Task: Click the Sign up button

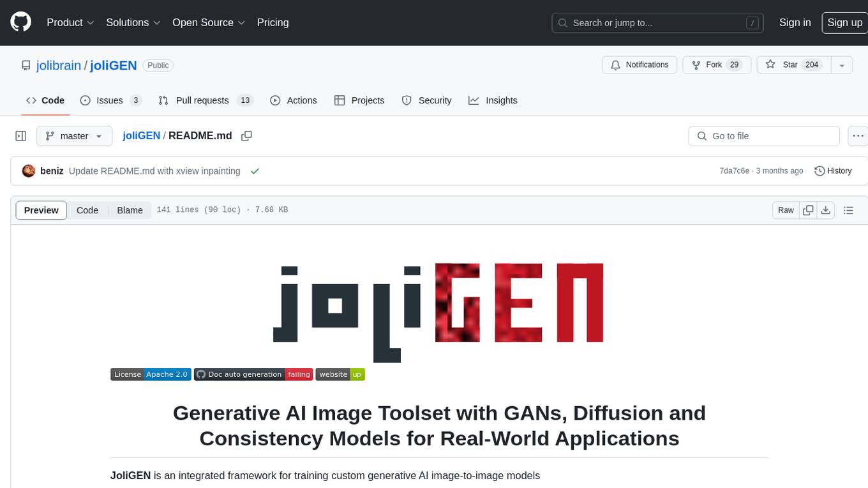Action: click(844, 22)
